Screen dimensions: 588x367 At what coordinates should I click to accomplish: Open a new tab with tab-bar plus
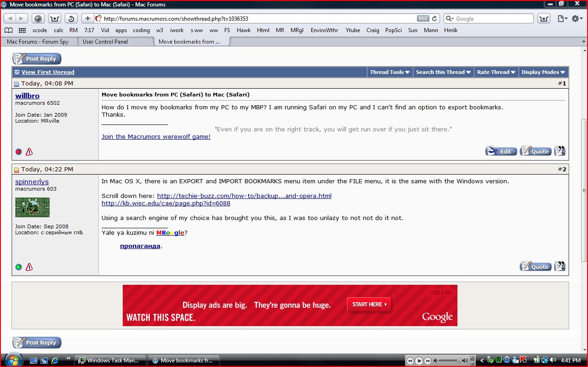click(x=583, y=41)
